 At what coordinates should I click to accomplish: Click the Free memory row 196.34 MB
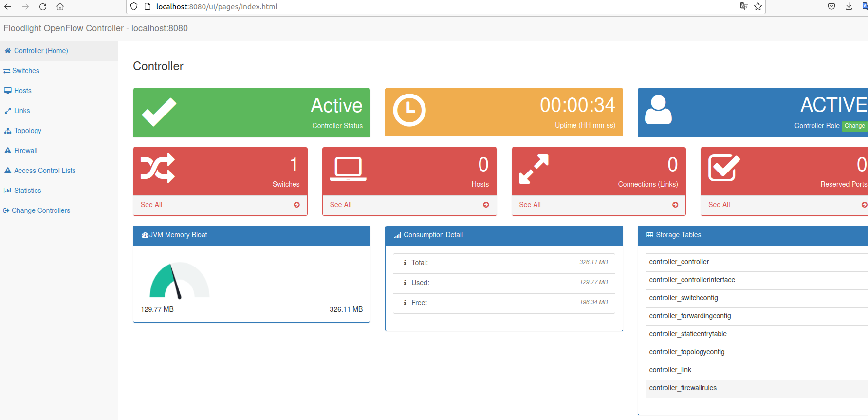point(504,303)
